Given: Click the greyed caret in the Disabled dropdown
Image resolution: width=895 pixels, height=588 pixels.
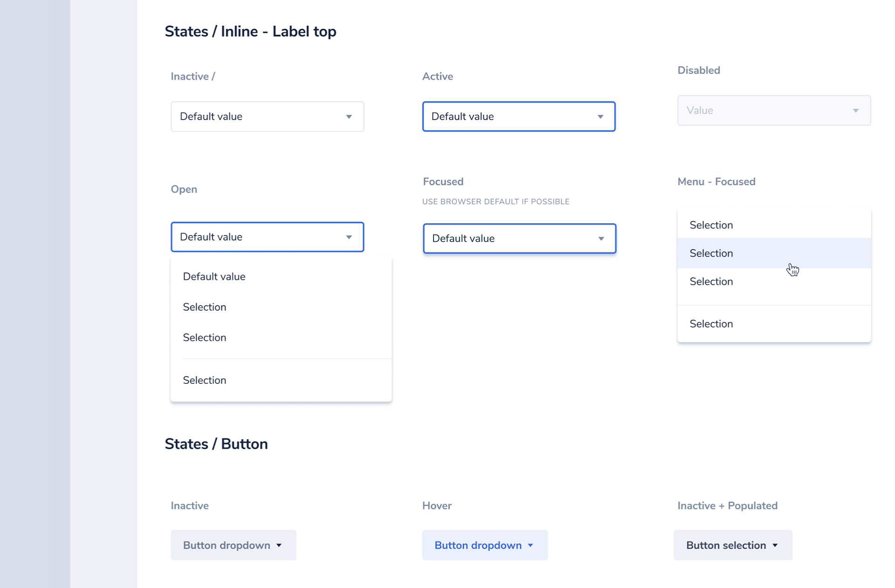Looking at the screenshot, I should [855, 110].
